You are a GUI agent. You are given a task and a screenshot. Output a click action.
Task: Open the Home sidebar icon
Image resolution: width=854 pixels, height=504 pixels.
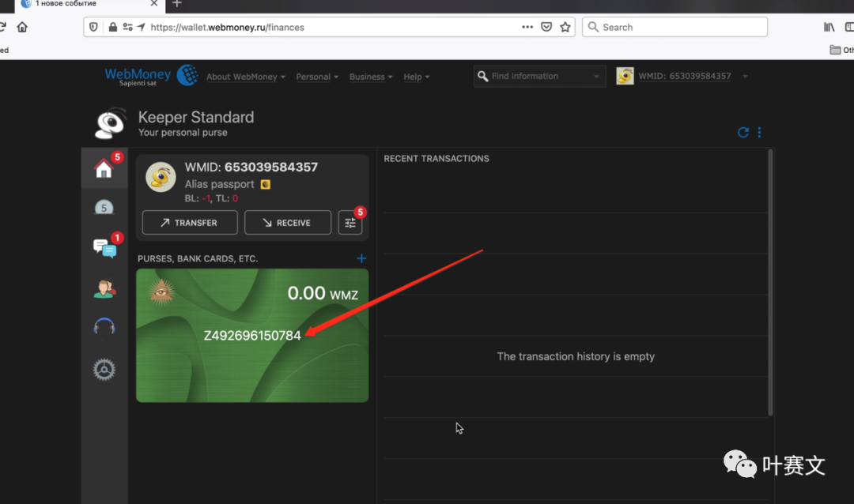[104, 168]
